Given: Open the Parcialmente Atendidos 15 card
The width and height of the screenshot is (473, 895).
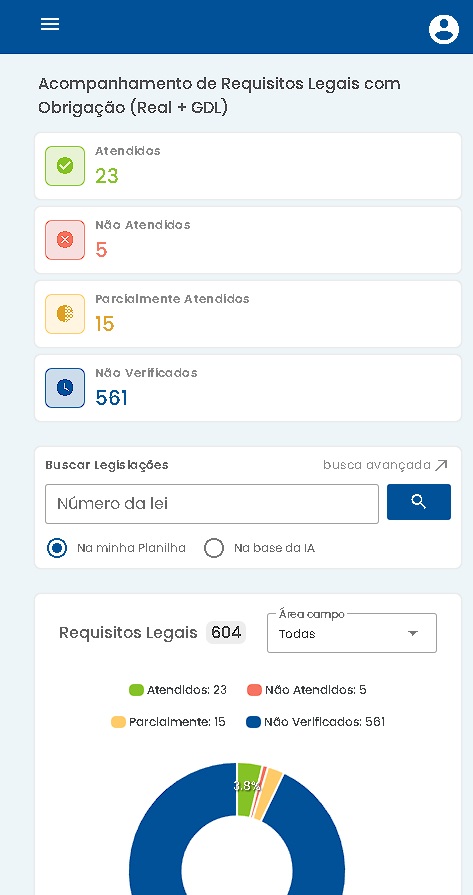Looking at the screenshot, I should pos(248,314).
